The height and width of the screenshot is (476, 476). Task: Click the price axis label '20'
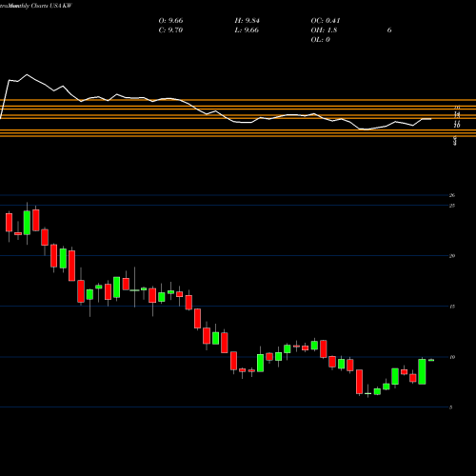[452, 256]
